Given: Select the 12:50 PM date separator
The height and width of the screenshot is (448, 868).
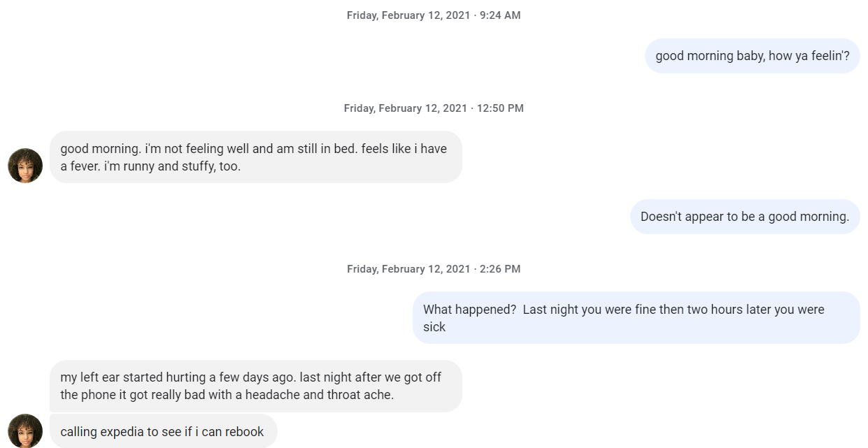Looking at the screenshot, I should point(434,108).
